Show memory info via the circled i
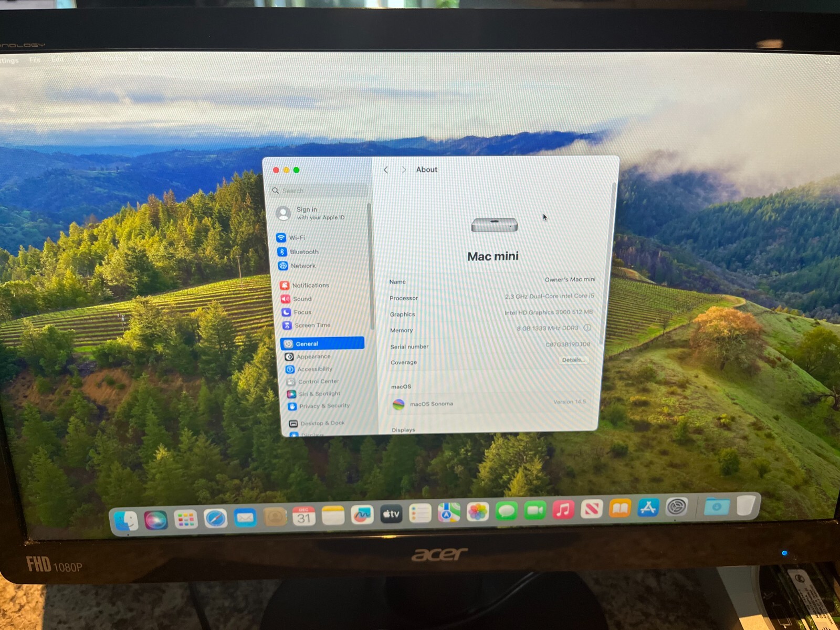840x630 pixels. pyautogui.click(x=587, y=328)
